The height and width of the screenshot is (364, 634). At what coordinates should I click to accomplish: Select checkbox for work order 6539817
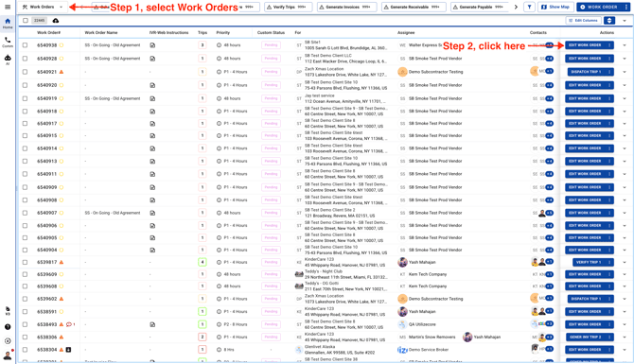25,262
